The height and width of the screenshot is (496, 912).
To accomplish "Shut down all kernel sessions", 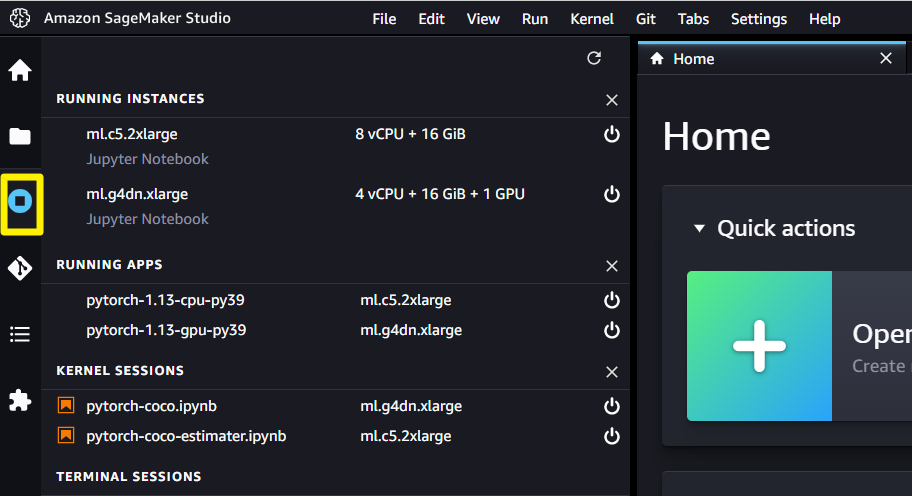I will coord(612,372).
